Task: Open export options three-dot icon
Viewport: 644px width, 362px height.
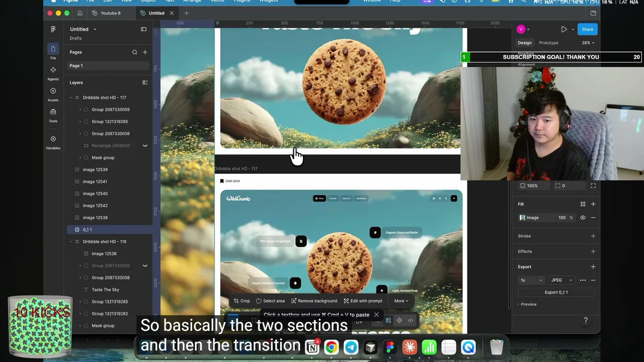Action: tap(583, 280)
